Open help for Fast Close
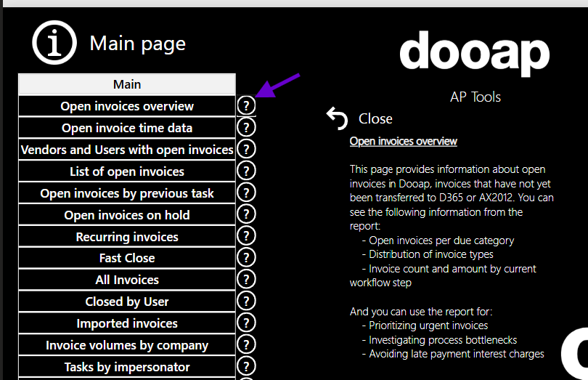The height and width of the screenshot is (380, 588). click(246, 258)
